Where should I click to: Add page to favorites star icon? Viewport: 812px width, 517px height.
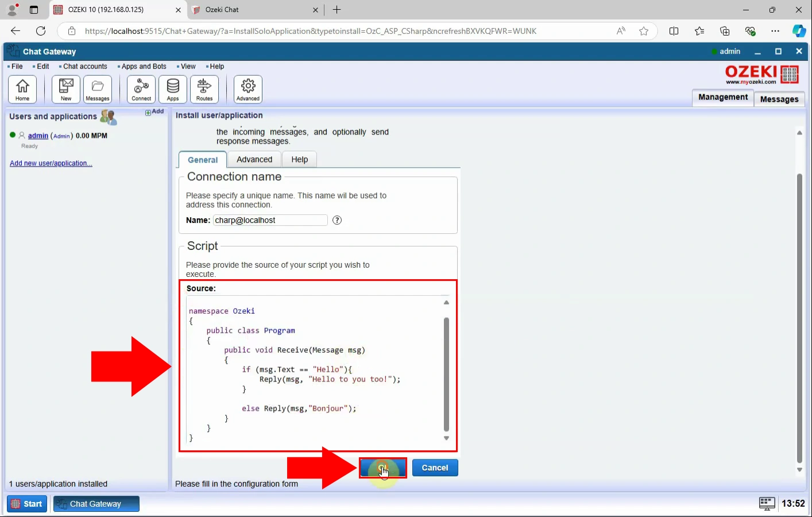pyautogui.click(x=644, y=31)
